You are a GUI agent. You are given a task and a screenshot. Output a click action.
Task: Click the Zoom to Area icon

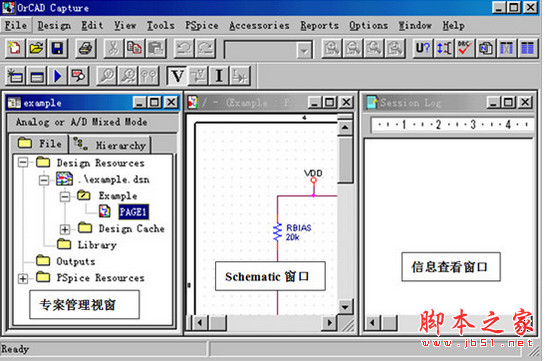tap(374, 48)
